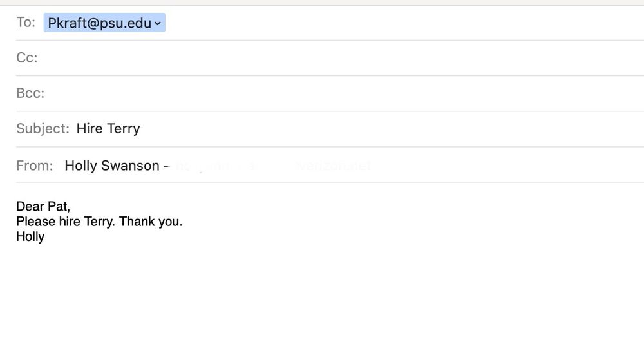Click the To: field label

26,23
